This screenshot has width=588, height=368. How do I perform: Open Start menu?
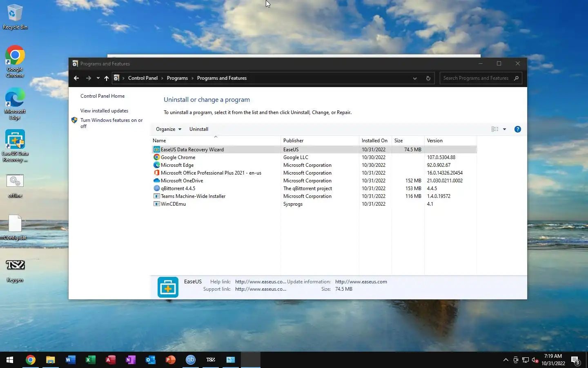(10, 360)
